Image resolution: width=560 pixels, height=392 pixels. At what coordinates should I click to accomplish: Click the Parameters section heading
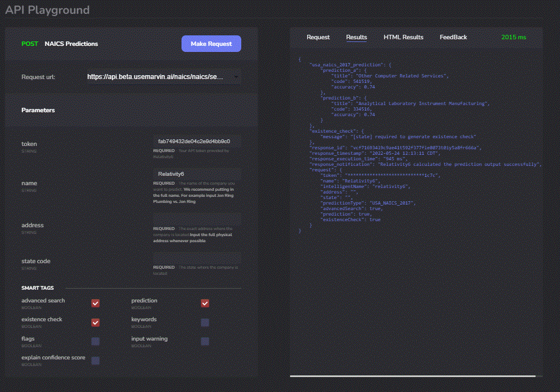coord(38,110)
